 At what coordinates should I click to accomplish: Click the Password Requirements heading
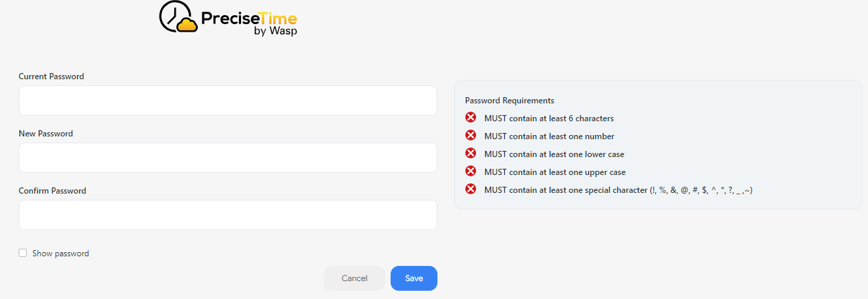click(509, 101)
